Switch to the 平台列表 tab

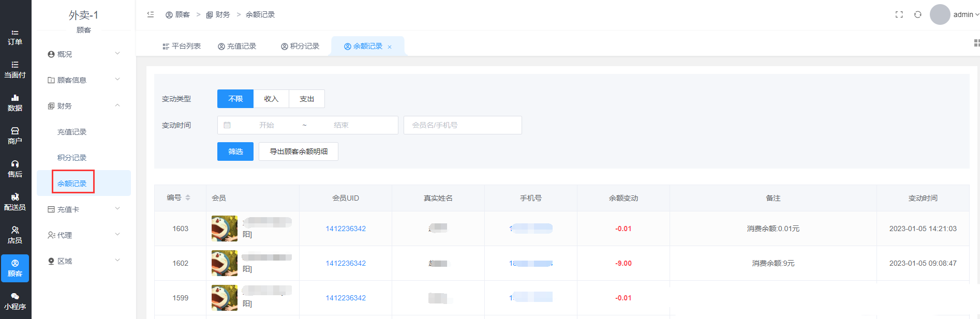[x=182, y=46]
